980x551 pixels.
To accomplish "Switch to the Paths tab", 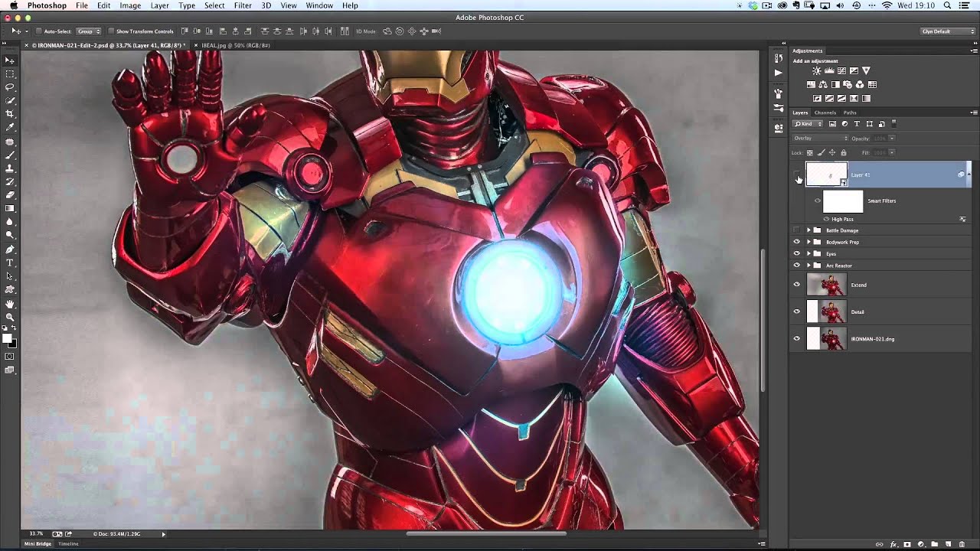I will pos(850,112).
